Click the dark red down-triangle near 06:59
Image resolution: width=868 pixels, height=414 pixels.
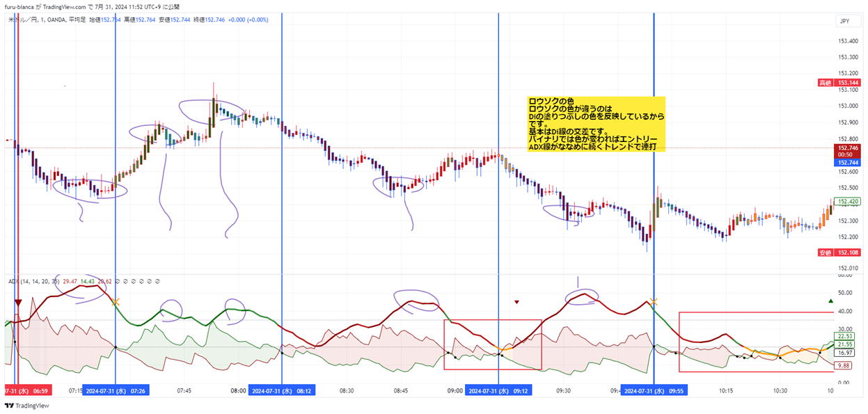[x=18, y=302]
